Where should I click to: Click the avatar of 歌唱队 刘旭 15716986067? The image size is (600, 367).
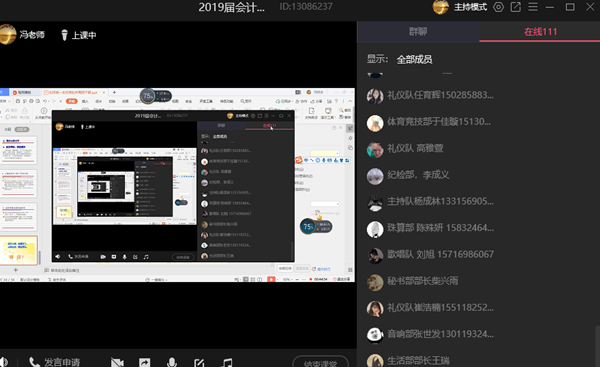(375, 255)
